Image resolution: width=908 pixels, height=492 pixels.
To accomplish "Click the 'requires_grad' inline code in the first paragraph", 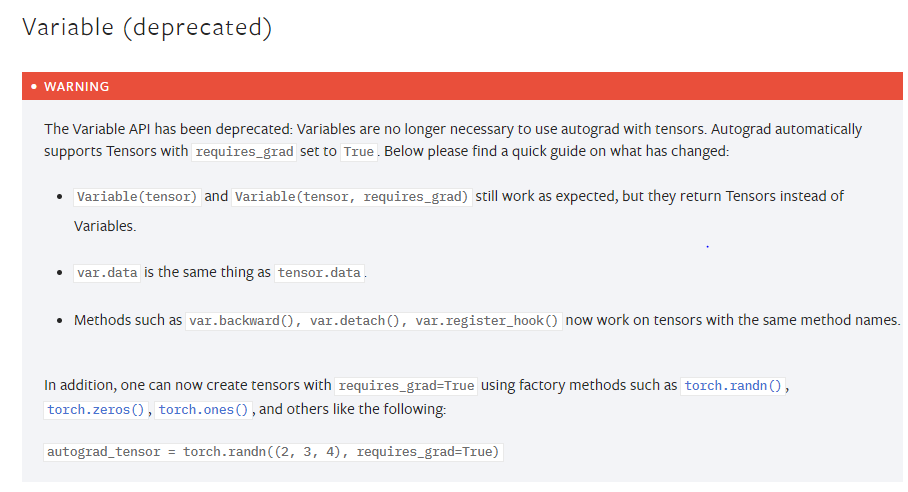I will [x=244, y=152].
